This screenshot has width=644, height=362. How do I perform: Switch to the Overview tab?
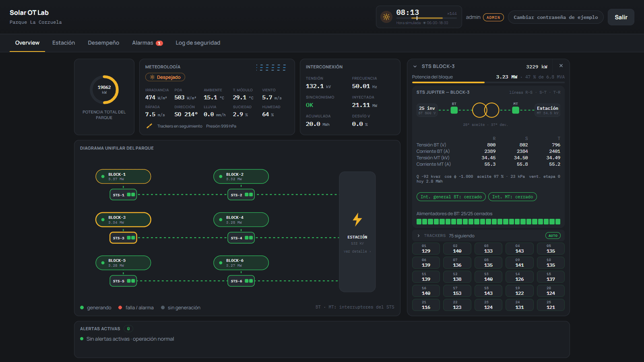pos(27,43)
